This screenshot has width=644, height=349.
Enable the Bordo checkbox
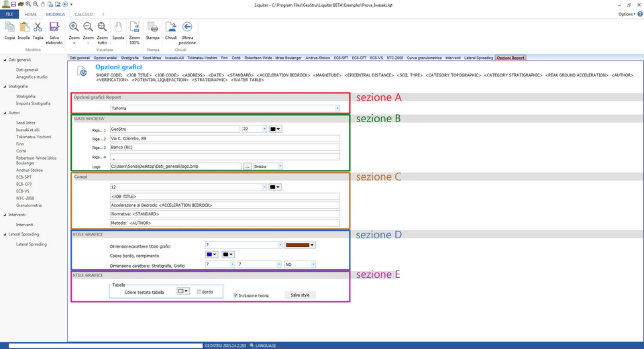(x=199, y=292)
